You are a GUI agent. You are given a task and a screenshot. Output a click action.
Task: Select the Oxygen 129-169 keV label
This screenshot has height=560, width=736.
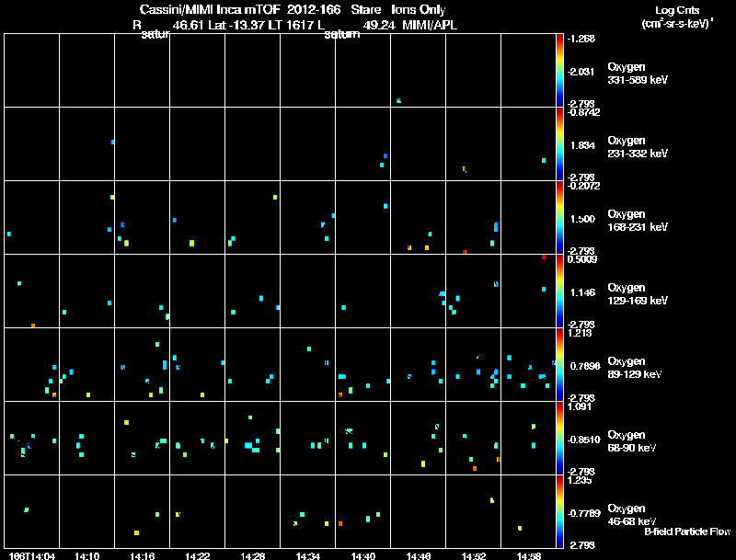click(638, 294)
